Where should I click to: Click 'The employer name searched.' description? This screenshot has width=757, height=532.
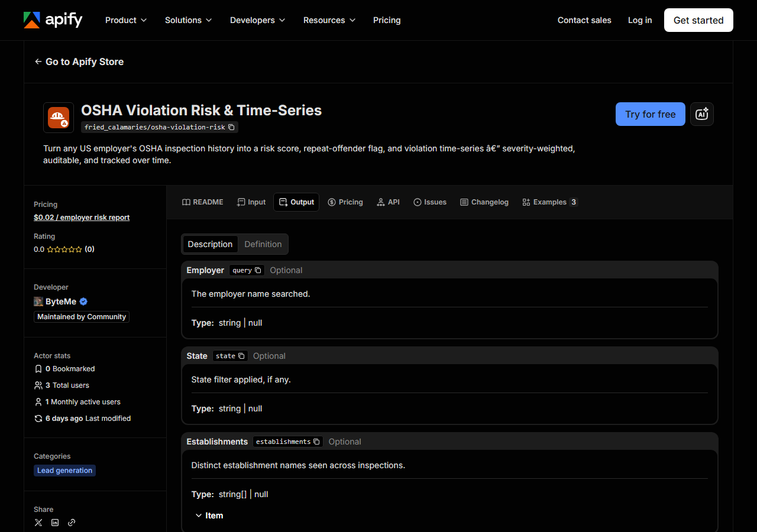pos(251,294)
